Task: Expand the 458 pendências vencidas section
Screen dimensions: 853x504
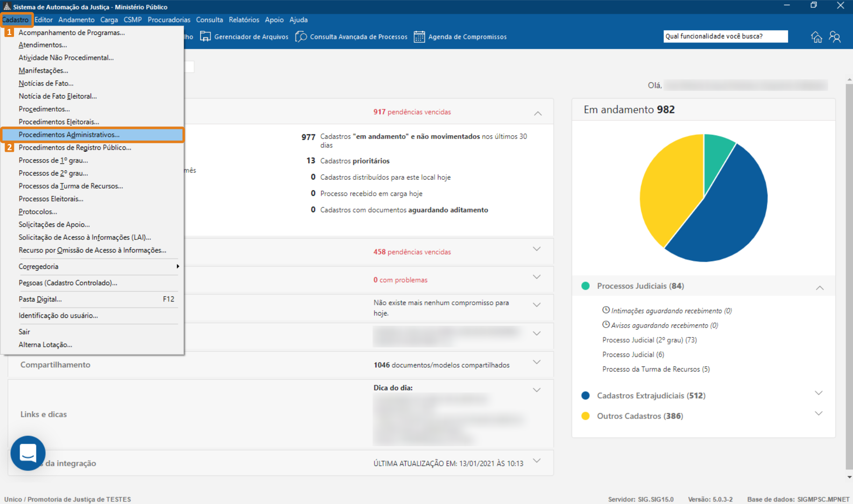Action: click(x=537, y=249)
